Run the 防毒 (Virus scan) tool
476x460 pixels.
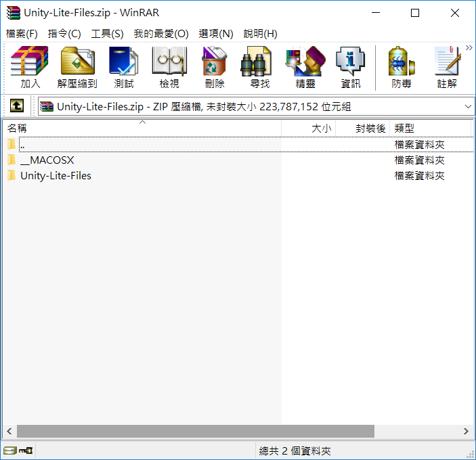point(402,68)
